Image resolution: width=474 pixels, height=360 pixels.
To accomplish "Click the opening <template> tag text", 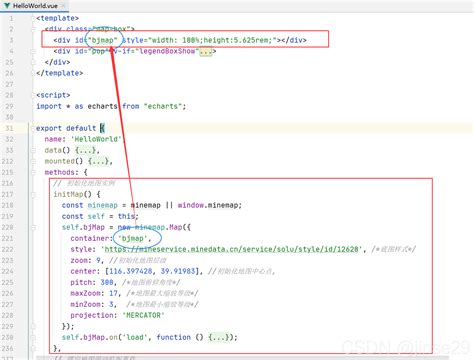I will click(x=58, y=18).
